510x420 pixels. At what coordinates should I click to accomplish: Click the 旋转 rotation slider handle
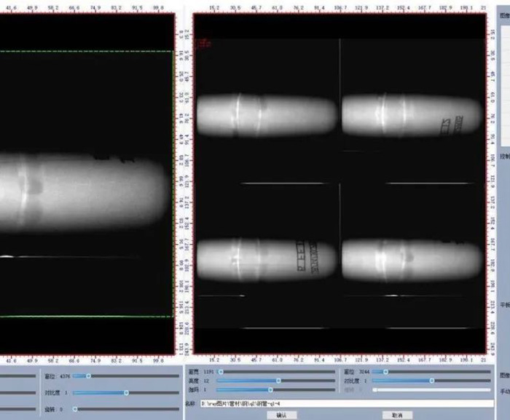pos(74,409)
